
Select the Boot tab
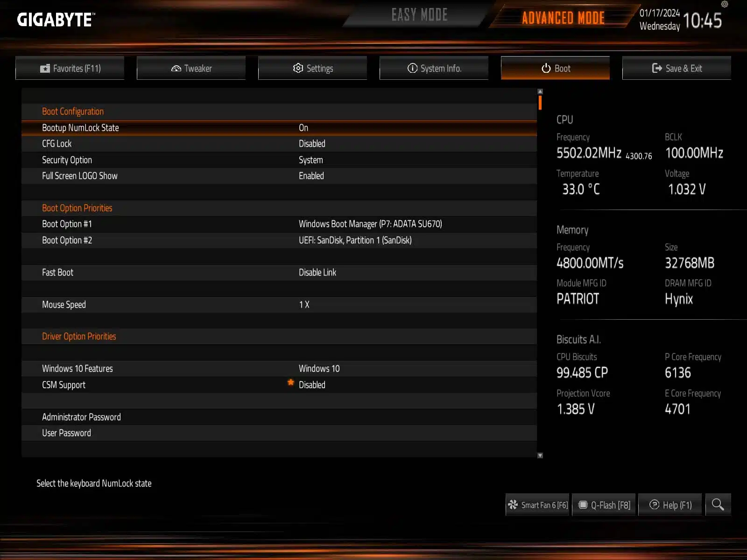(556, 68)
